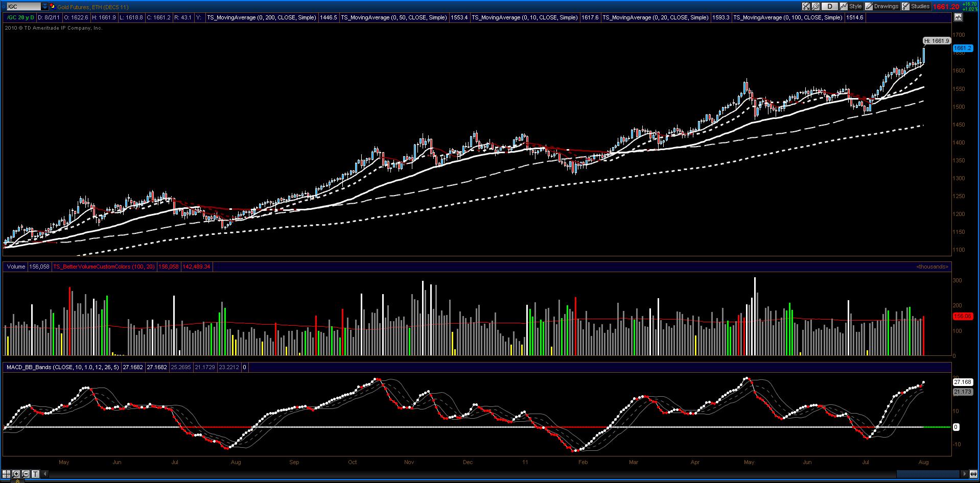Click the Gold Futures, ETH (DEC5 11) description

tap(92, 7)
